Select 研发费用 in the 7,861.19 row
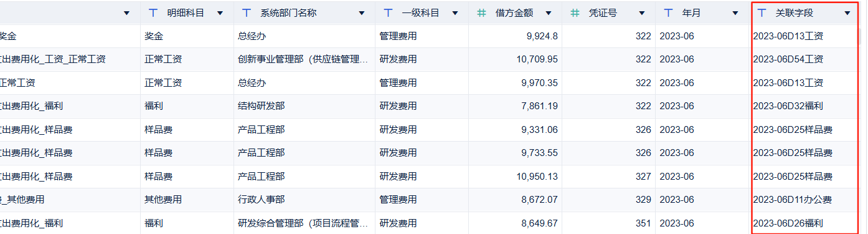Screen dimensions: 868x234 click(398, 106)
